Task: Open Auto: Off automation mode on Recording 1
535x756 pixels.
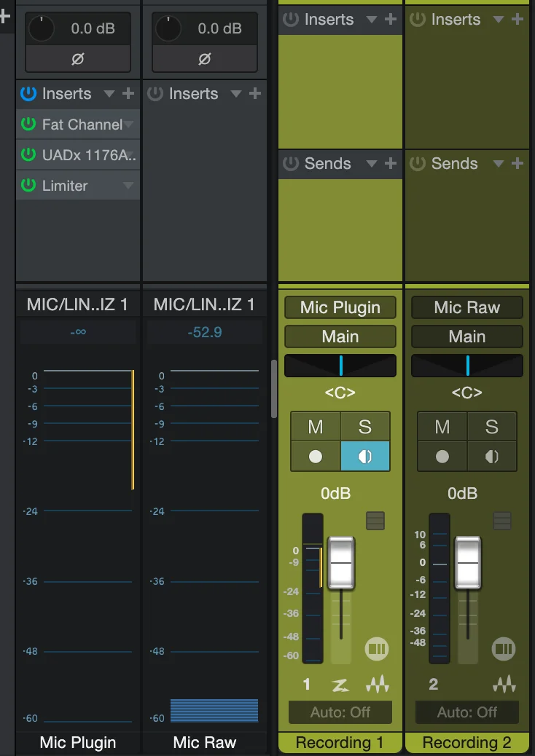Action: pyautogui.click(x=340, y=712)
